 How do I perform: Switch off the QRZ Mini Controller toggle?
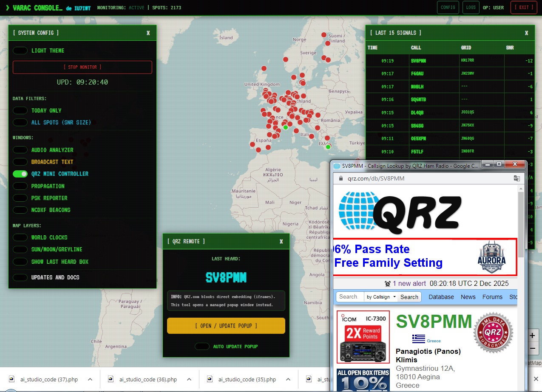click(20, 174)
